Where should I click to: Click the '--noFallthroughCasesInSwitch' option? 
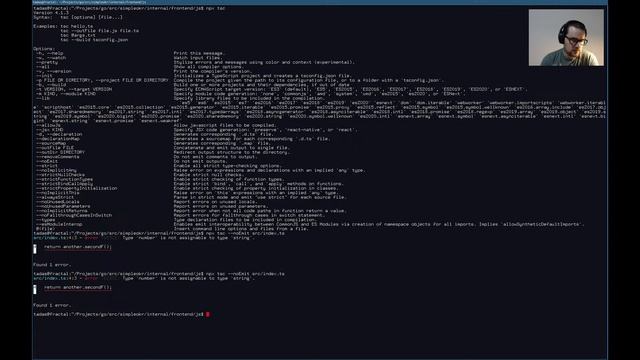click(74, 215)
